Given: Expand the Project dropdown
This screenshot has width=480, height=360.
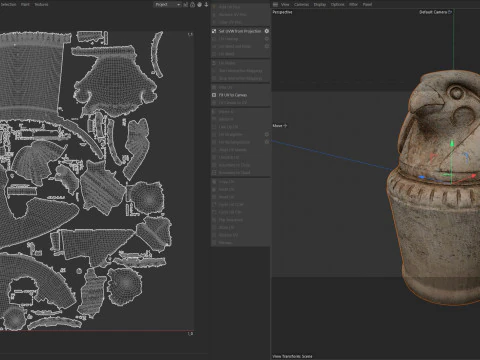Looking at the screenshot, I should (167, 5).
